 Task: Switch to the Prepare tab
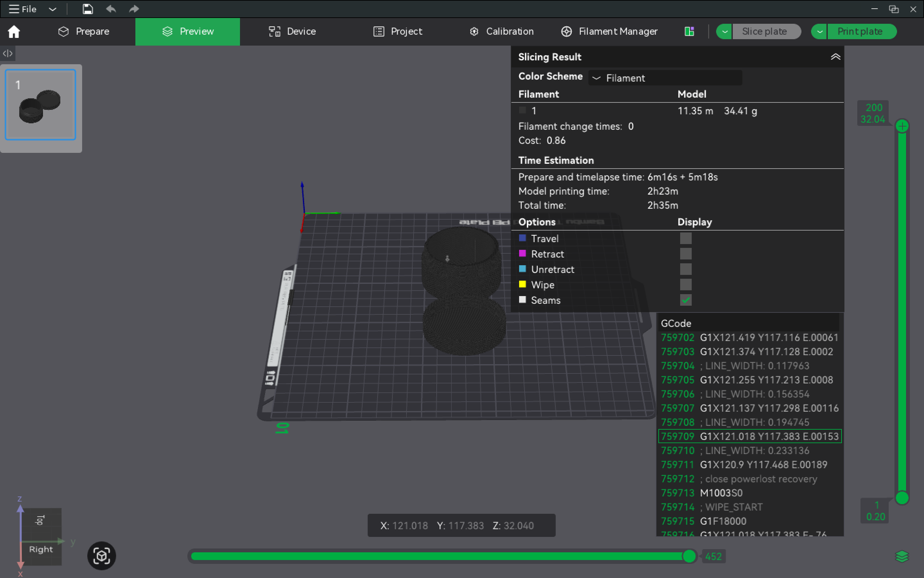coord(84,31)
